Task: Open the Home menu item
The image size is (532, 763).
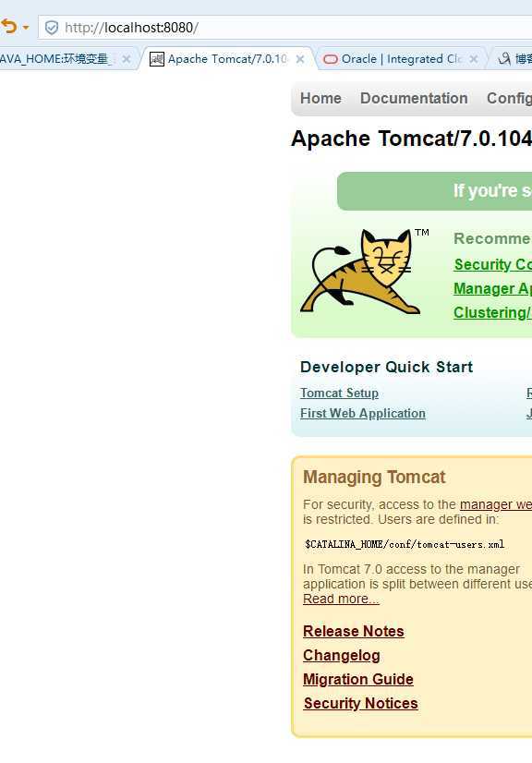Action: coord(320,98)
